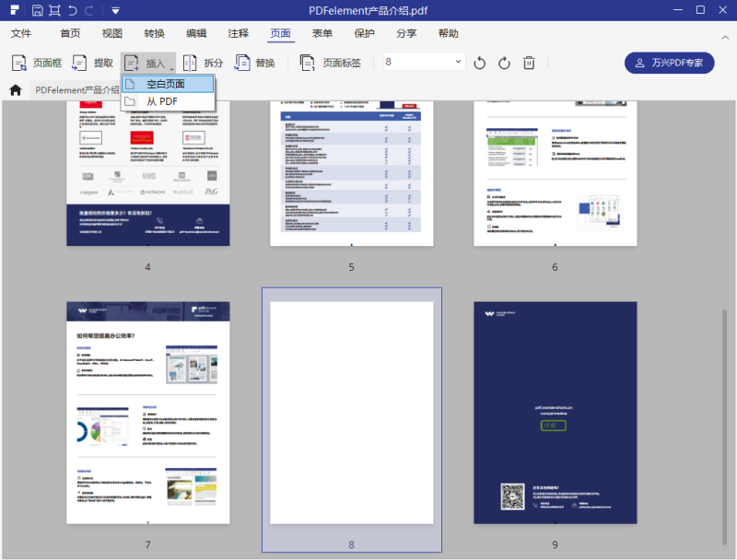This screenshot has width=737, height=560.
Task: Click the vertical scrollbar on the right
Action: pos(722,414)
